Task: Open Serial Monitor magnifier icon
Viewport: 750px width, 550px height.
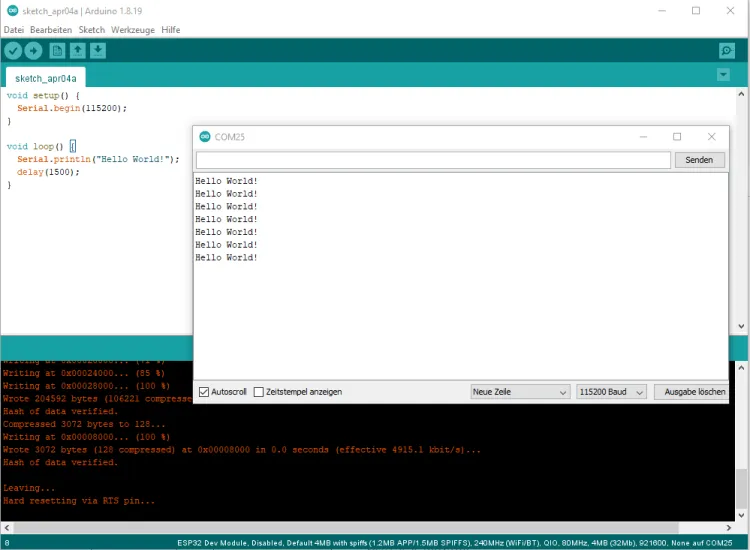Action: 727,51
